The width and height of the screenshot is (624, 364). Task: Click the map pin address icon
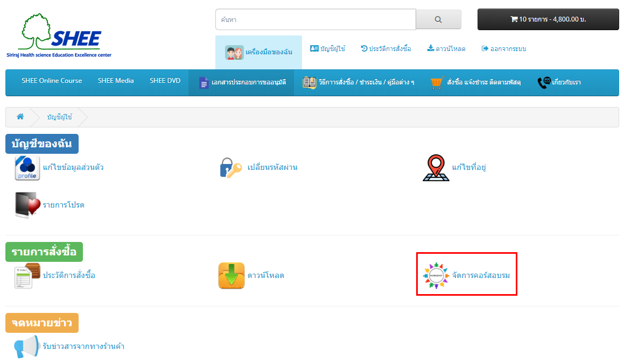coord(436,168)
